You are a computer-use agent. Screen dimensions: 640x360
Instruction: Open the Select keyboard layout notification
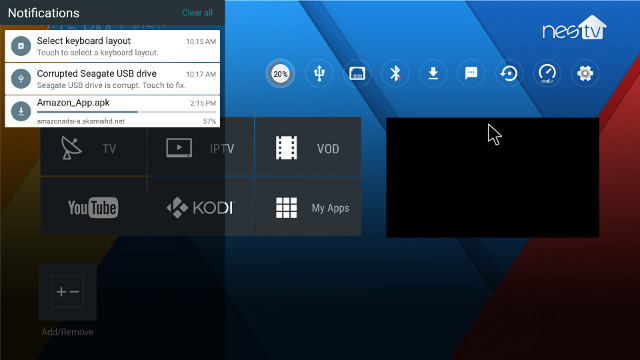[112, 46]
